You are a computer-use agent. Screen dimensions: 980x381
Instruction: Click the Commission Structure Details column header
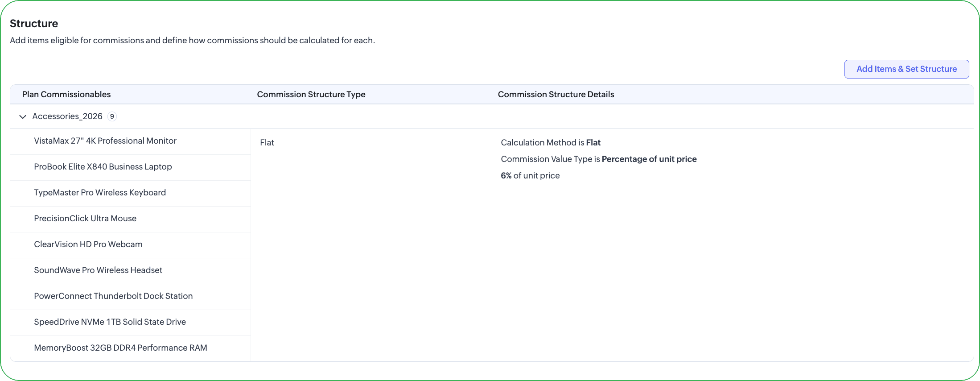pos(556,95)
